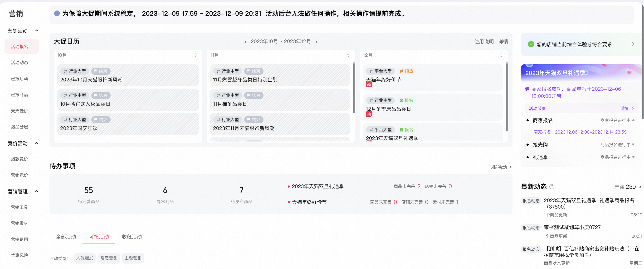Viewport: 644px width, 269px height.
Task: Open 已报商品 in sidebar
Action: tap(20, 95)
